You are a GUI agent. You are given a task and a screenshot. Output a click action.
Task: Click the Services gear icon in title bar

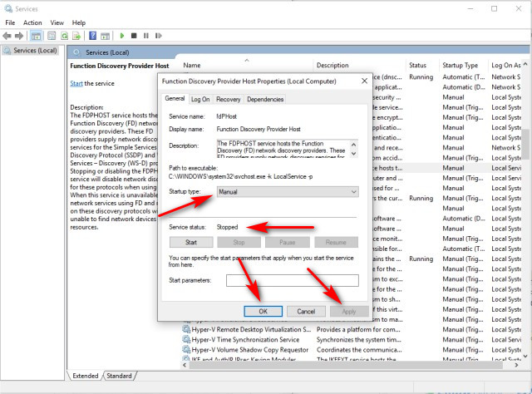coord(8,8)
